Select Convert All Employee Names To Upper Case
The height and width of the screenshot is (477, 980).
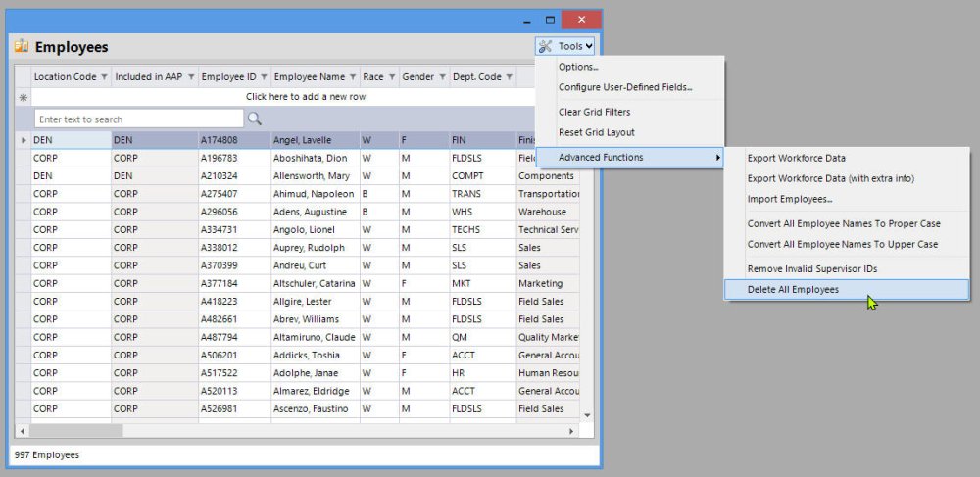[x=843, y=244]
